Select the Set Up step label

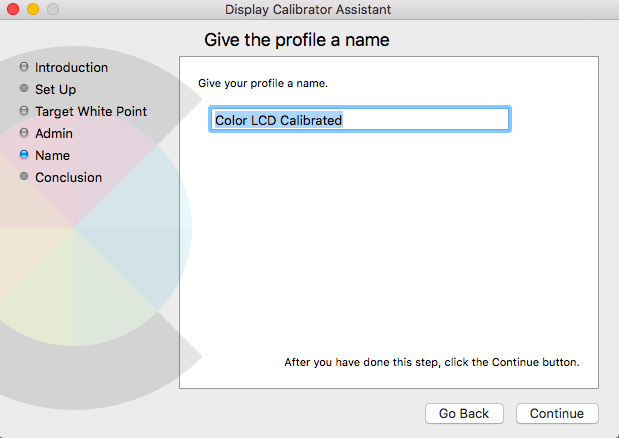point(55,89)
